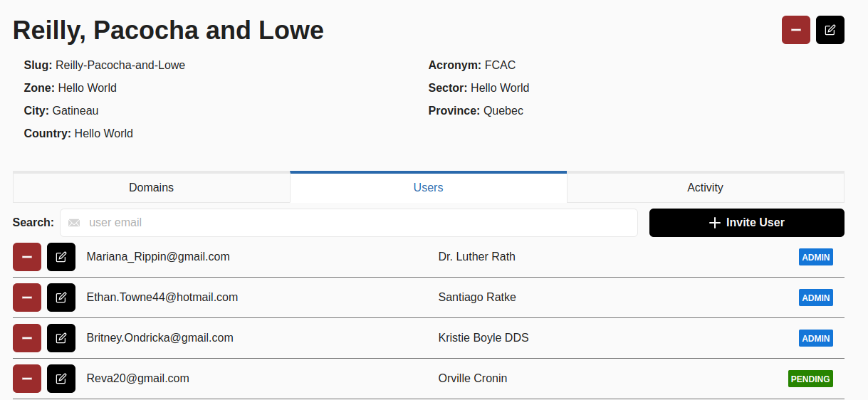Click the red remove organization icon
The height and width of the screenshot is (400, 868).
point(795,30)
